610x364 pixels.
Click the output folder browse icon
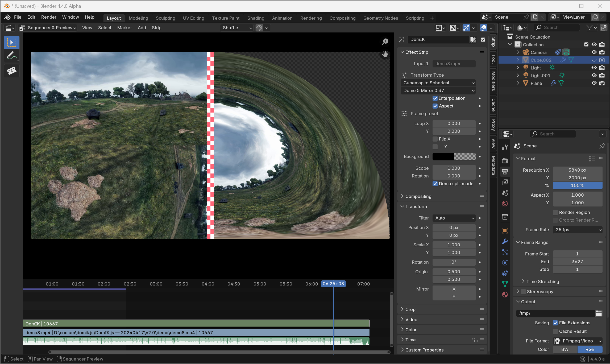tap(599, 313)
